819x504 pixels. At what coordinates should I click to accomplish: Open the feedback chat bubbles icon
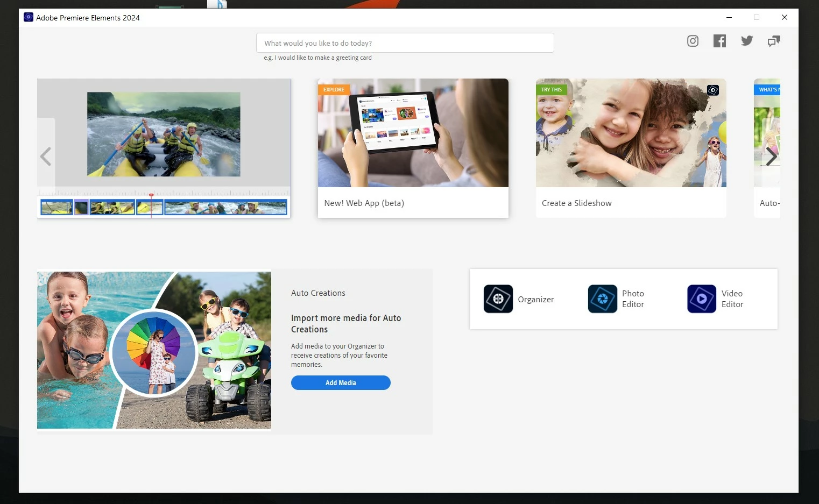(x=774, y=41)
